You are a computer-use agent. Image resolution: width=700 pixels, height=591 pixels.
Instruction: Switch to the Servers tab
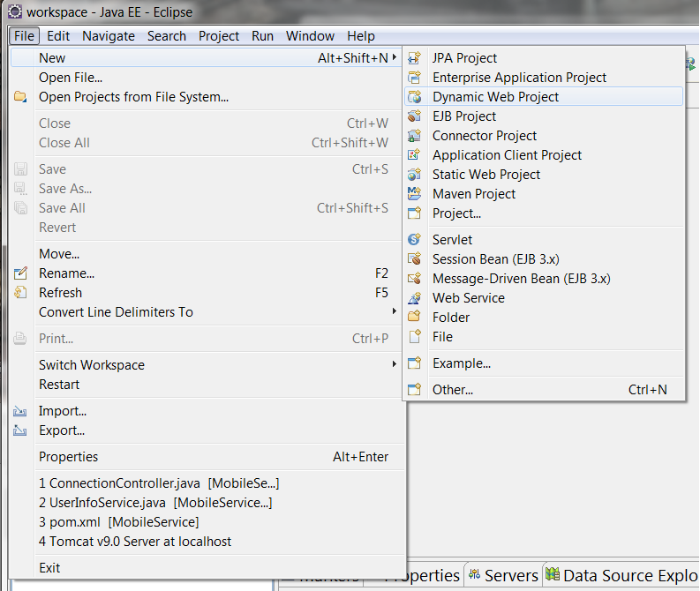tap(503, 575)
